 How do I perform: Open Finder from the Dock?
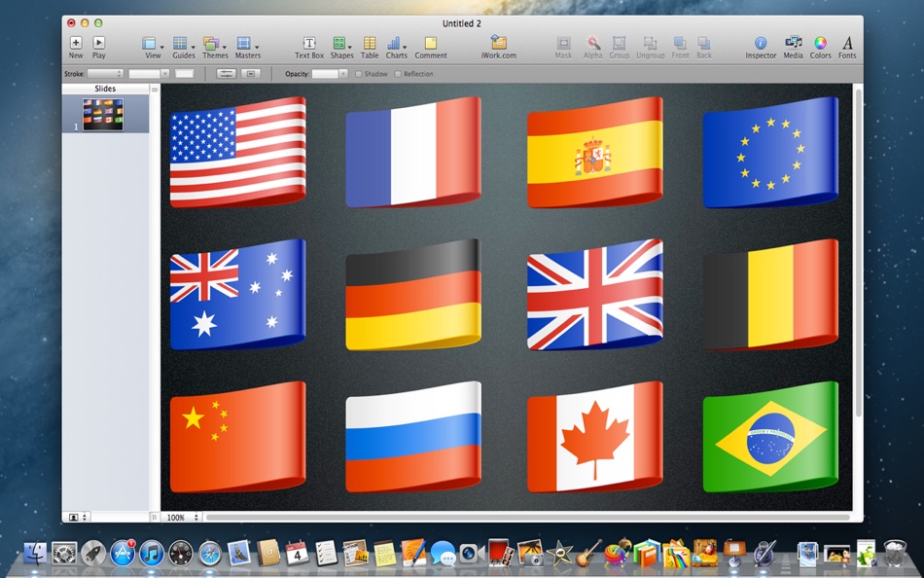coord(35,554)
